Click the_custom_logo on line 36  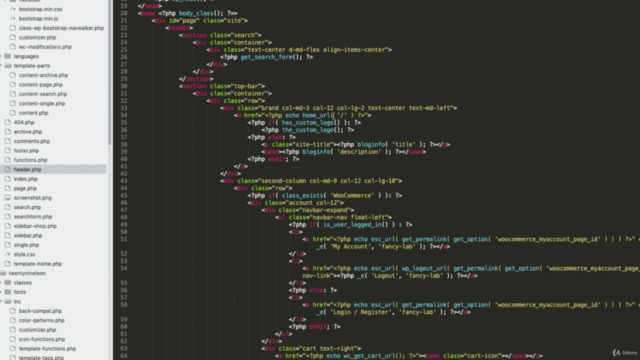point(308,130)
